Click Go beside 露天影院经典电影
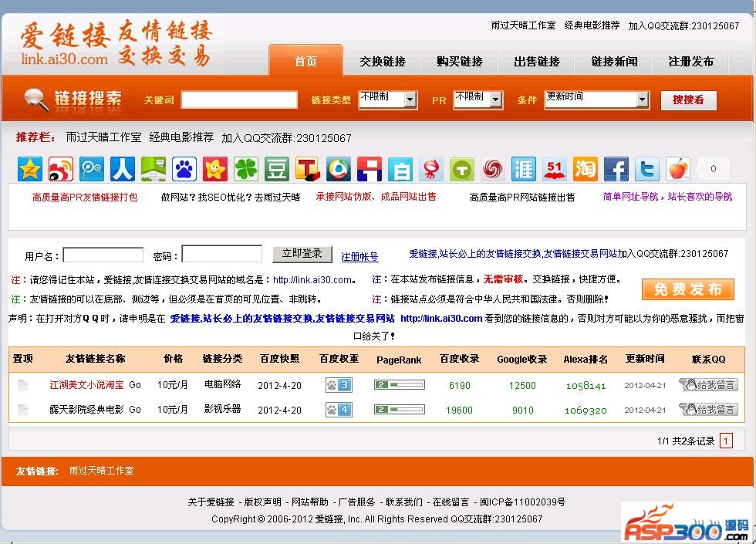Viewport: 756px width, 544px height. 135,410
